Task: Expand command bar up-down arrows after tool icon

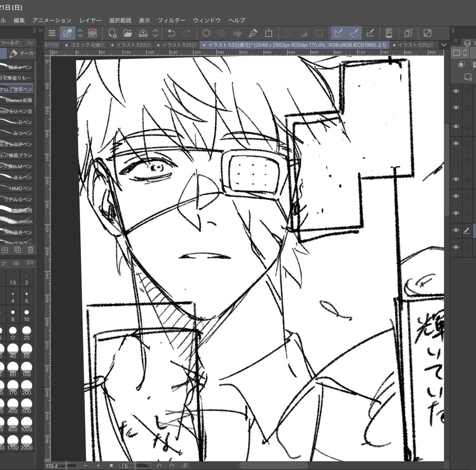Action: tap(80, 33)
